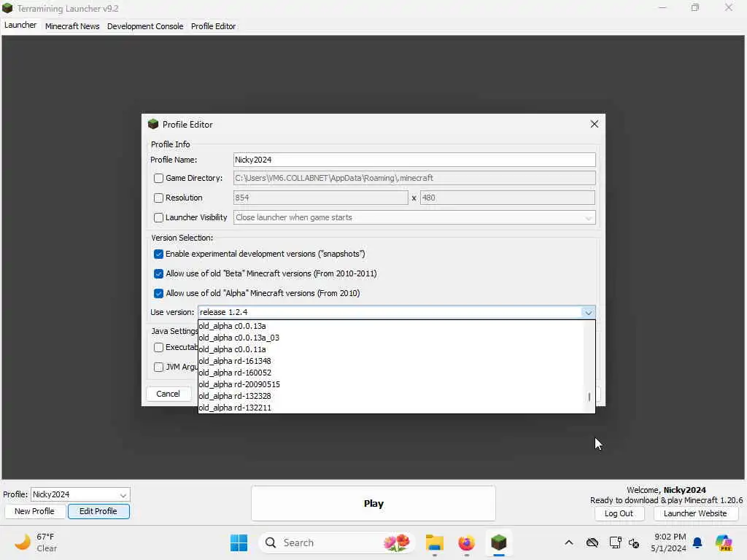The image size is (747, 560).
Task: Launch Firefox from the taskbar
Action: pyautogui.click(x=466, y=542)
